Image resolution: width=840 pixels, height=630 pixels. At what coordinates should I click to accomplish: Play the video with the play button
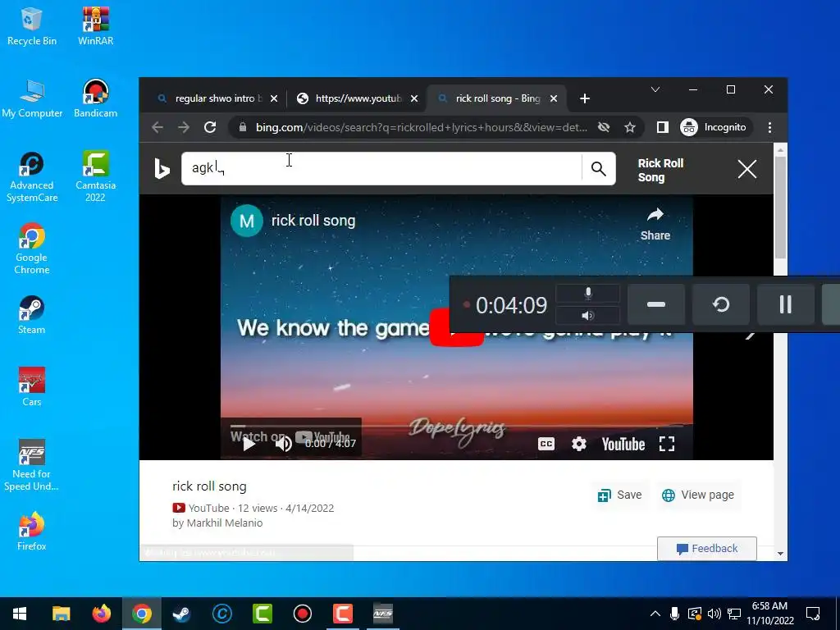(249, 444)
